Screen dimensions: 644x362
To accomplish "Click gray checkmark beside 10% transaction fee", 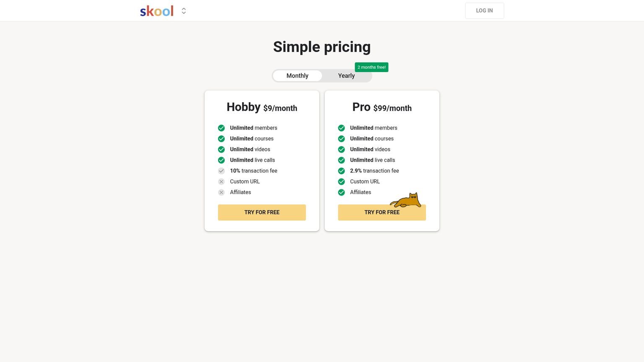I will (x=221, y=171).
